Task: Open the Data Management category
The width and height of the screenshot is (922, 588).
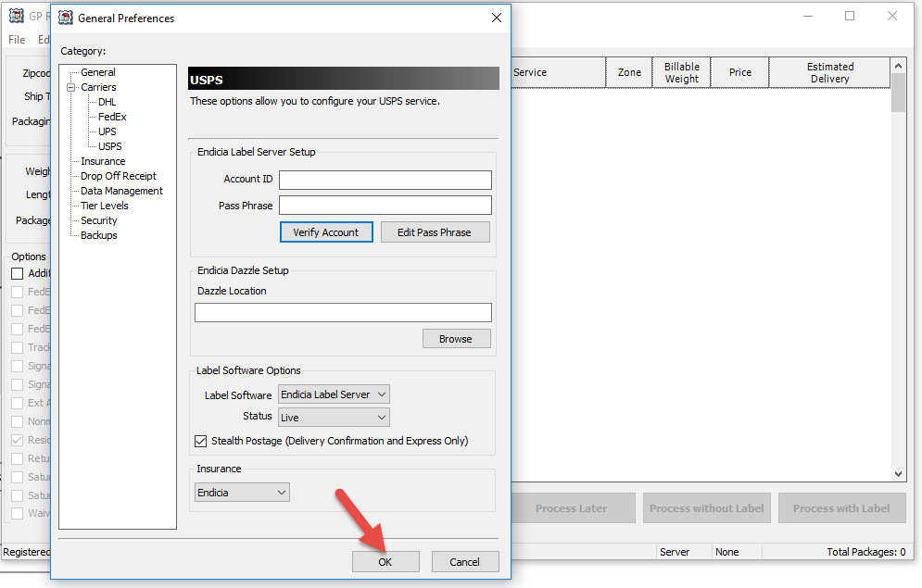Action: pos(121,191)
